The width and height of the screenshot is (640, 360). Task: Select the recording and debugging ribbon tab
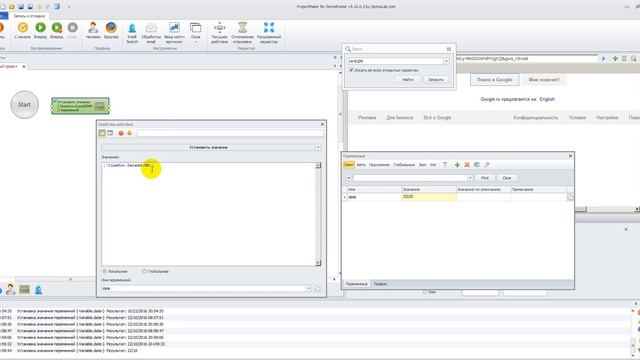coord(29,16)
